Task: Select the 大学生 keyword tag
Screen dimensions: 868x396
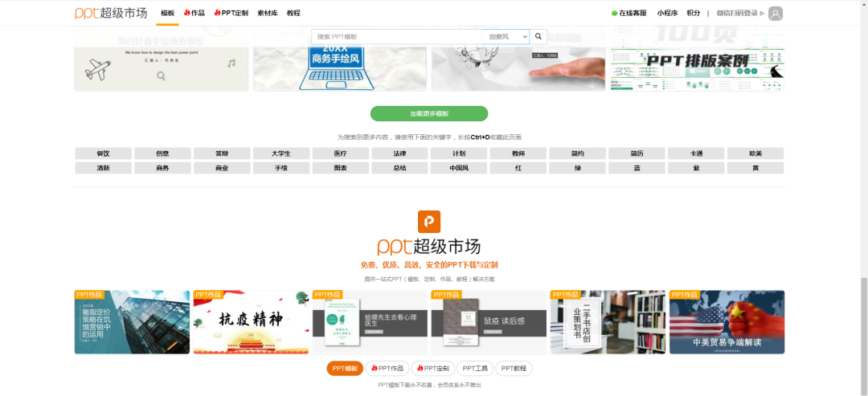Action: (x=281, y=153)
